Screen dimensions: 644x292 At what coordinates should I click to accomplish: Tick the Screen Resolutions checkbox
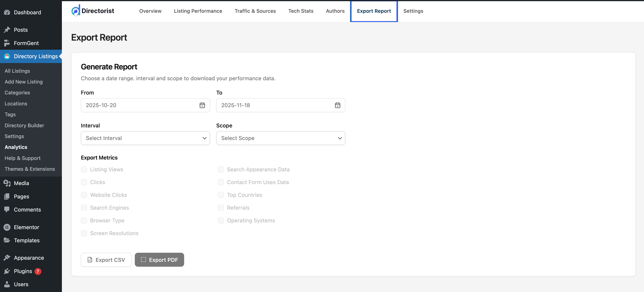84,233
